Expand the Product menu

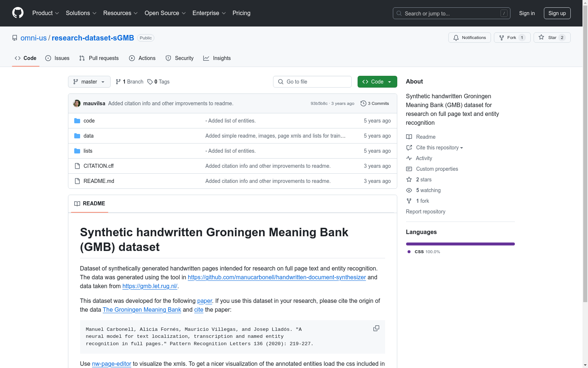[46, 13]
